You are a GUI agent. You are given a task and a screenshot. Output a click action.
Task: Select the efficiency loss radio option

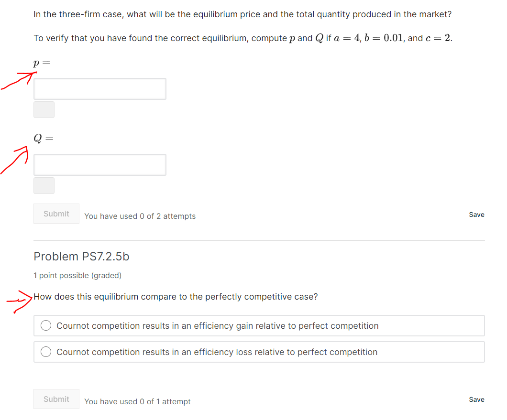pos(46,352)
